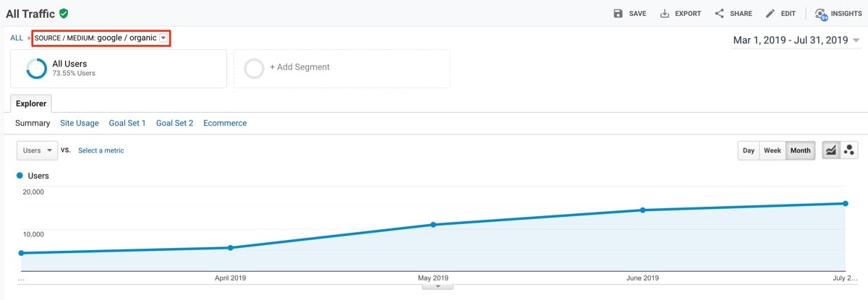Screen dimensions: 868x300
Task: Set chart granularity to Day
Action: point(749,150)
